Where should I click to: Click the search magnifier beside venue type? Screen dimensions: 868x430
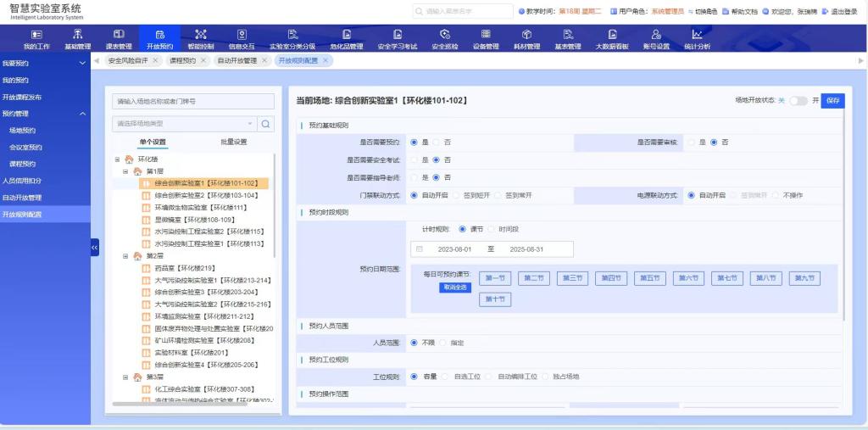pos(265,124)
